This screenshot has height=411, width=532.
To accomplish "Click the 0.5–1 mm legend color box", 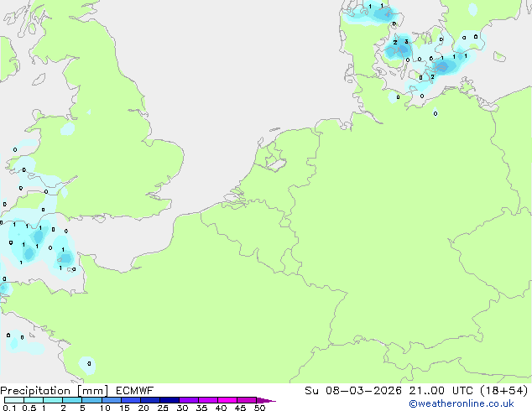I will (x=34, y=400).
